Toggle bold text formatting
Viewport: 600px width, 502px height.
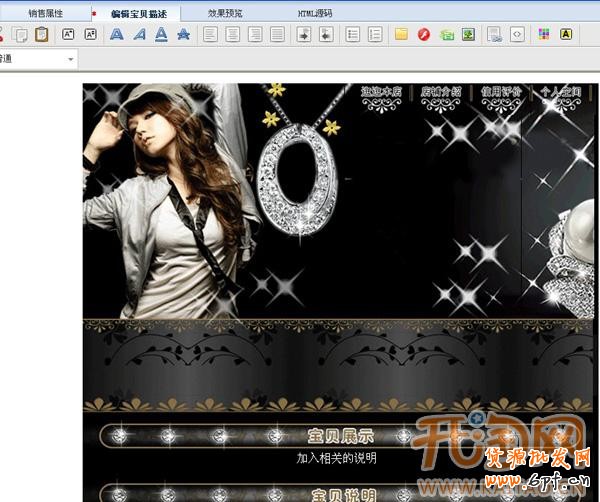click(116, 35)
